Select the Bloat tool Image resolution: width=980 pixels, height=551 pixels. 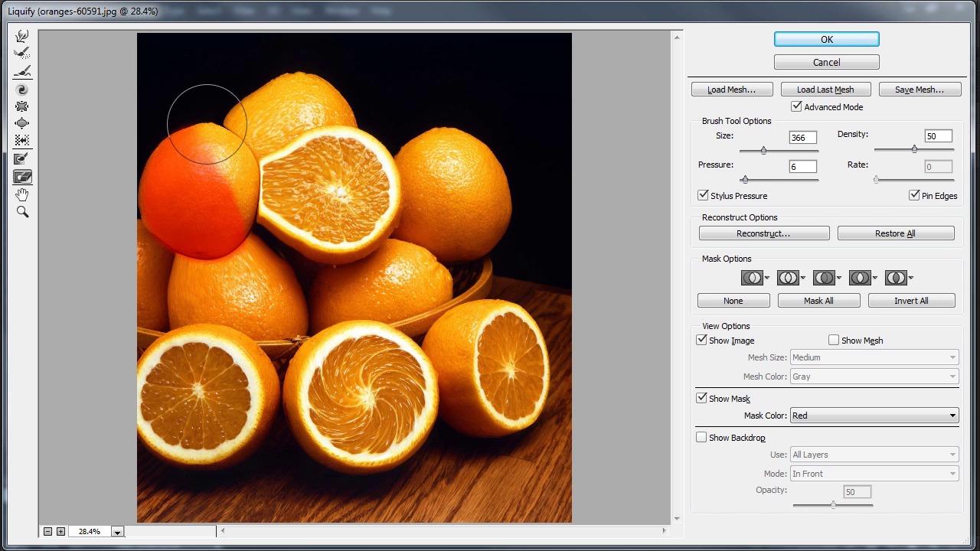click(22, 123)
